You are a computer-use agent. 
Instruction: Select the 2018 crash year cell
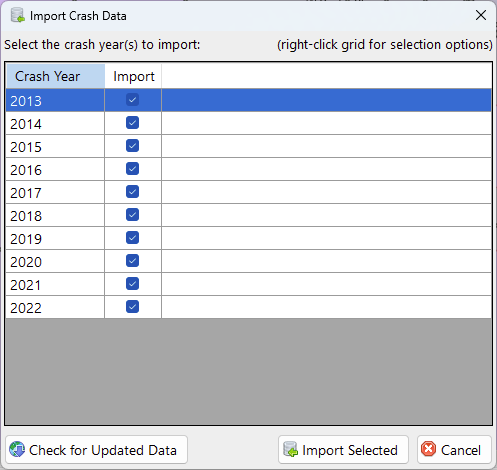[x=55, y=215]
